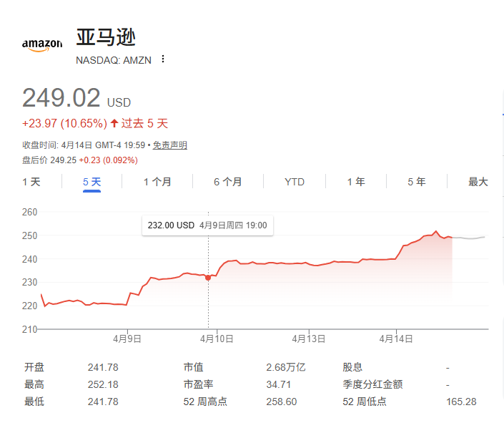Click the Amazon logo image
The height and width of the screenshot is (423, 504).
[42, 45]
